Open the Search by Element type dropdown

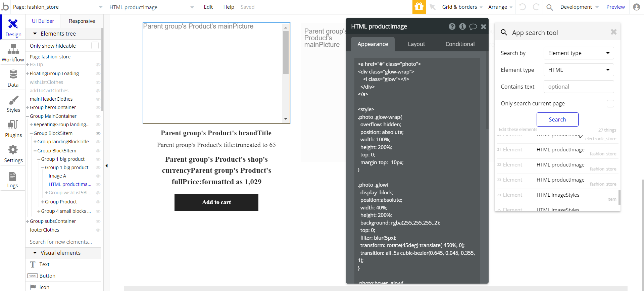click(579, 53)
